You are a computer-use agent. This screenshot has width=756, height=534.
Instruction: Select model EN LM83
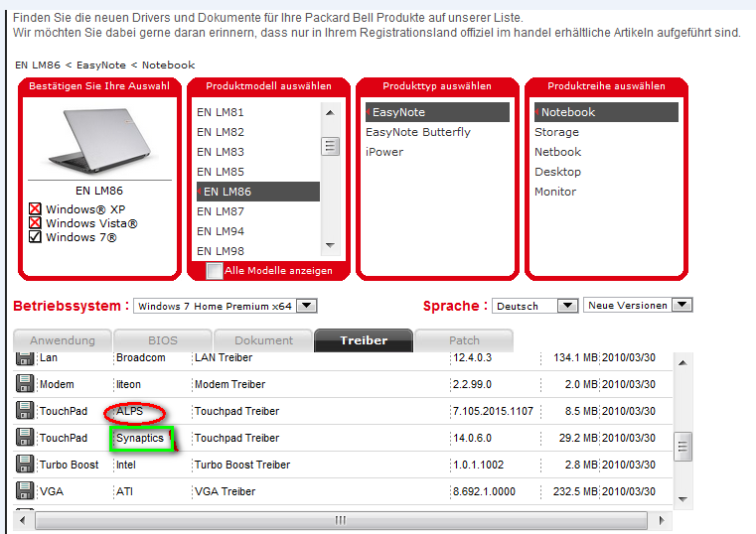point(221,152)
